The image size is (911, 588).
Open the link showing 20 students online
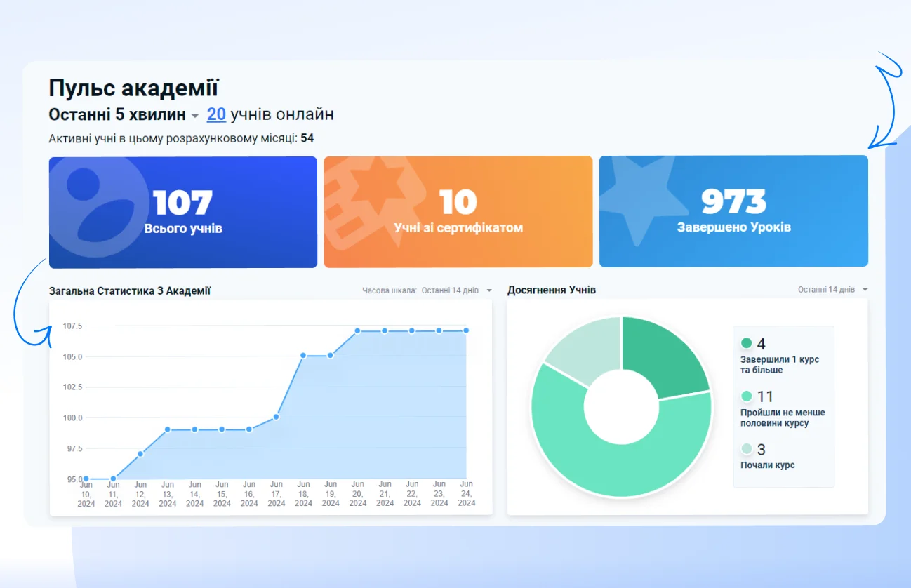pos(216,114)
